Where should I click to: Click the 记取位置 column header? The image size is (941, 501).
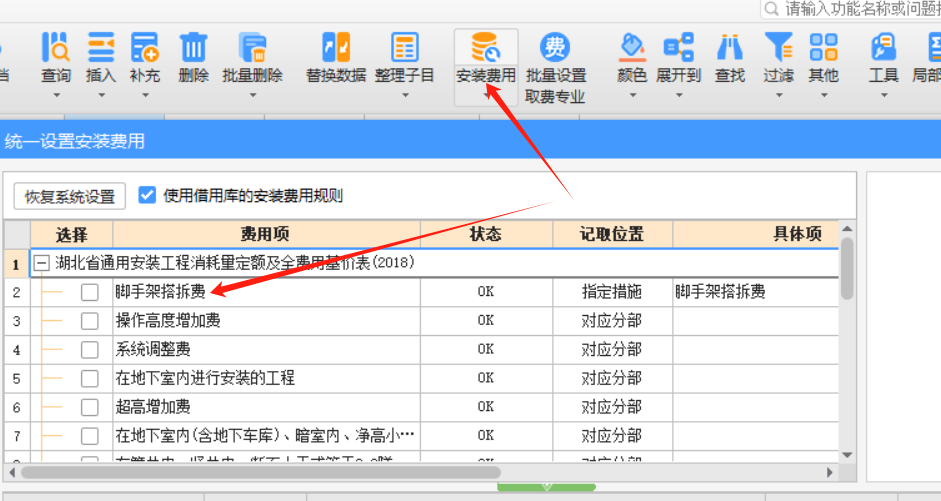(612, 235)
